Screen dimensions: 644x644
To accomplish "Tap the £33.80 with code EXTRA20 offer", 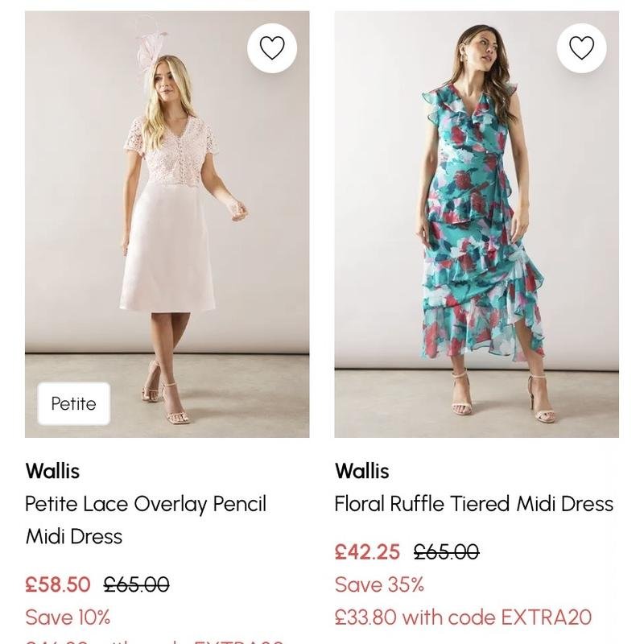I will tap(463, 617).
